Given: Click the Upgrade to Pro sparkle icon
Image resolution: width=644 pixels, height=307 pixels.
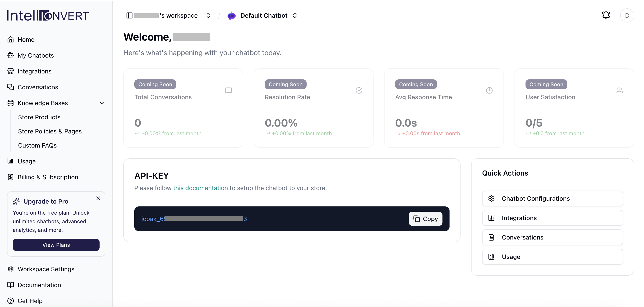Looking at the screenshot, I should [16, 201].
